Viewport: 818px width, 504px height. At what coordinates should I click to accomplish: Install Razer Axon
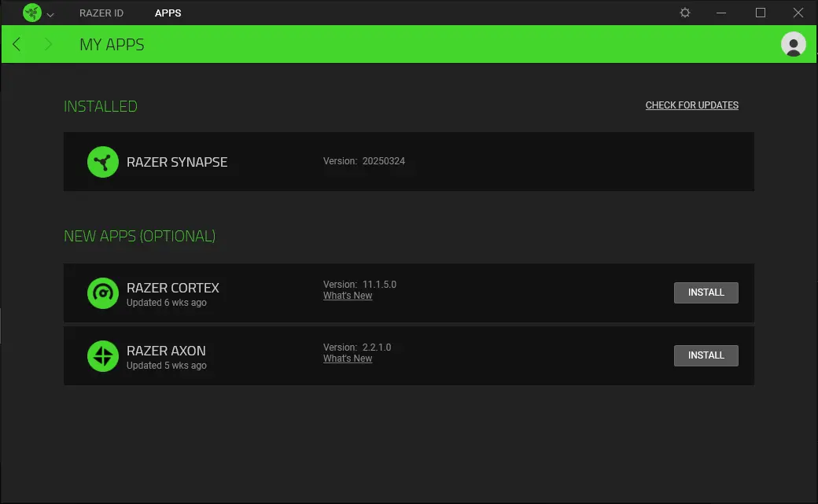[706, 356]
